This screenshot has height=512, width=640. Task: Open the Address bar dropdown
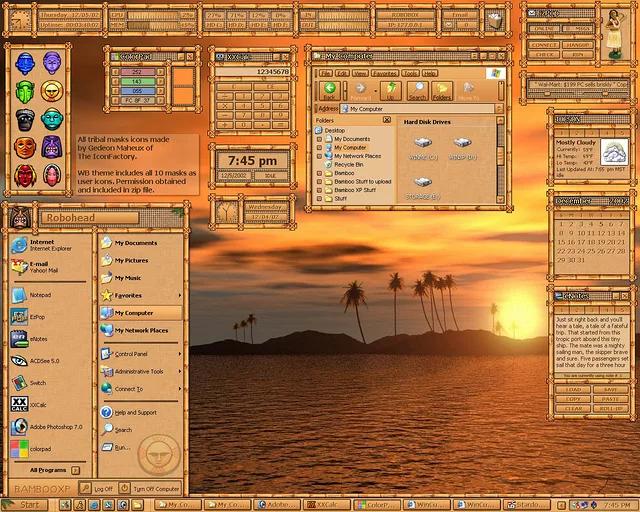(500, 108)
